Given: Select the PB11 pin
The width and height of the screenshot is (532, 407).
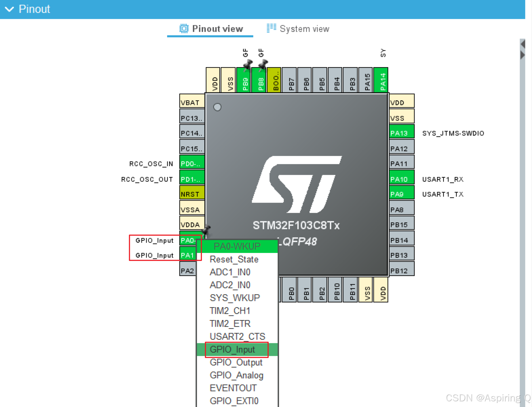Looking at the screenshot, I should pos(351,290).
